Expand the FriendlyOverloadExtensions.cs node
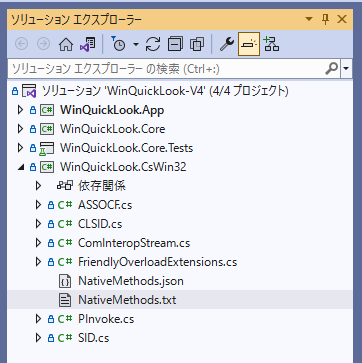Viewport: 362px width, 363px height. 38,262
